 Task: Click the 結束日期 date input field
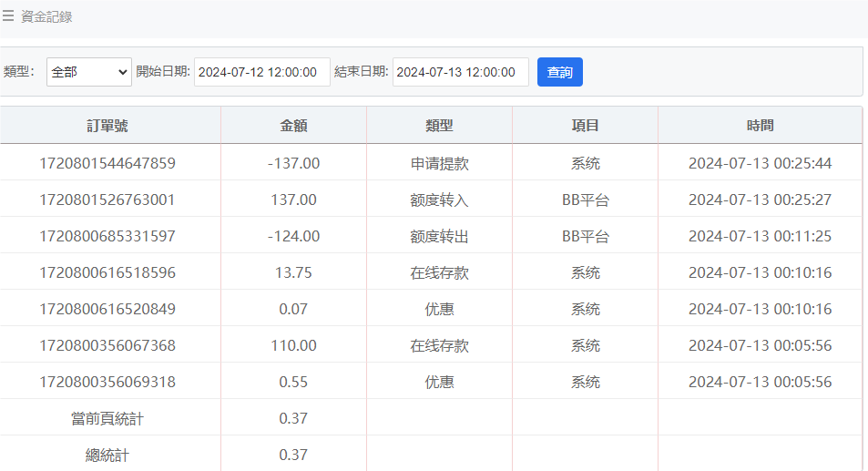click(460, 72)
